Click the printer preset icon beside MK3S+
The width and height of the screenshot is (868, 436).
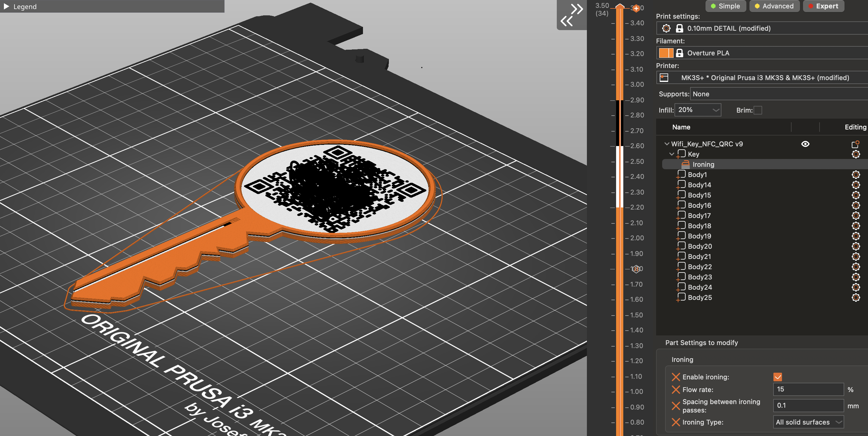pos(664,78)
